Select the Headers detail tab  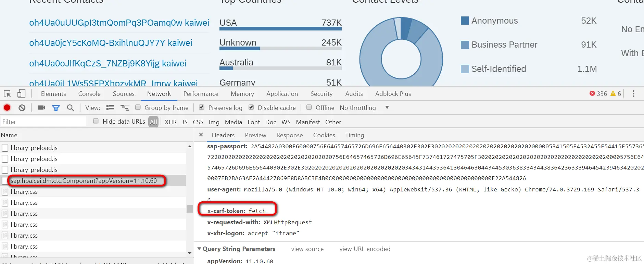click(x=223, y=135)
